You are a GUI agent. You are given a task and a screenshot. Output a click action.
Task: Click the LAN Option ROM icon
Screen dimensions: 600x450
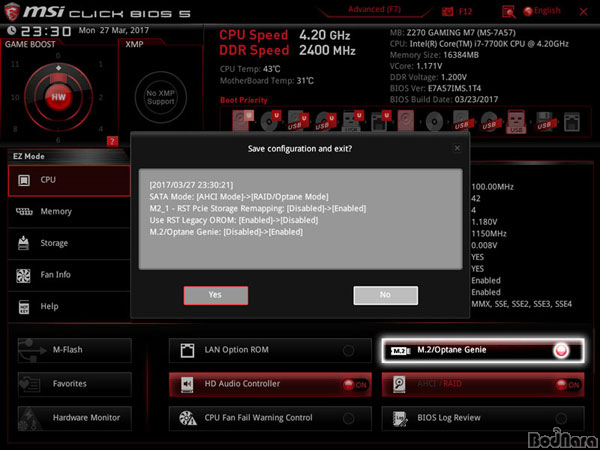[187, 350]
